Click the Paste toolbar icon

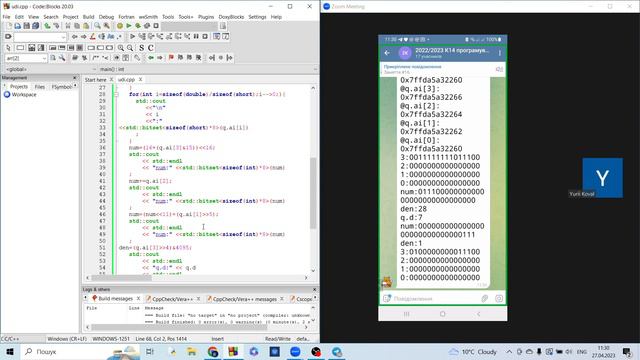tap(86, 26)
